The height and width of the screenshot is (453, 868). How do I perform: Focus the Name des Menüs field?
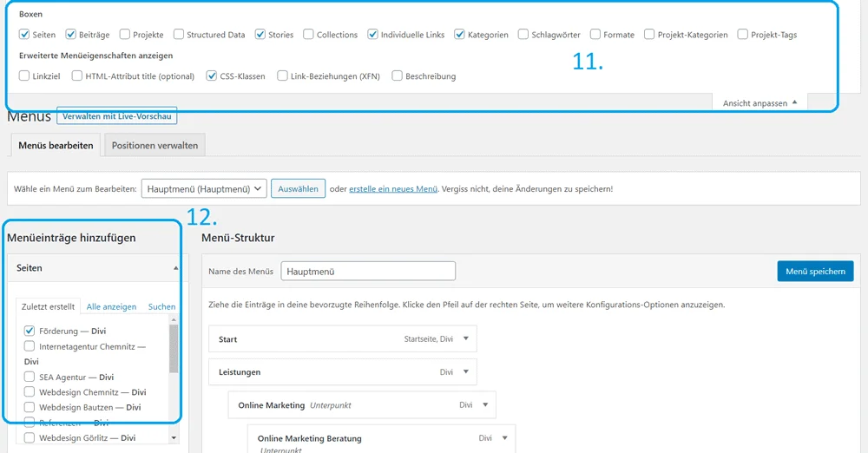tap(368, 272)
